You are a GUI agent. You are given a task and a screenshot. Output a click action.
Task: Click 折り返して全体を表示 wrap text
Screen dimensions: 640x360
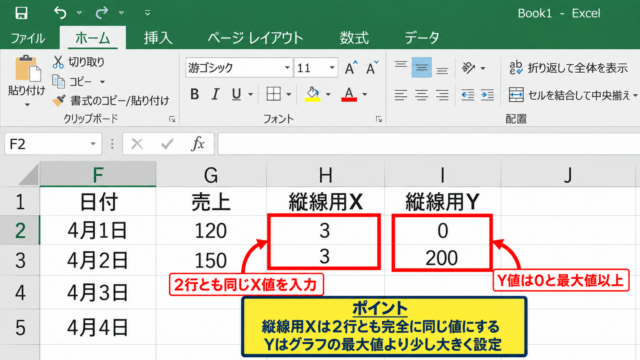click(569, 68)
